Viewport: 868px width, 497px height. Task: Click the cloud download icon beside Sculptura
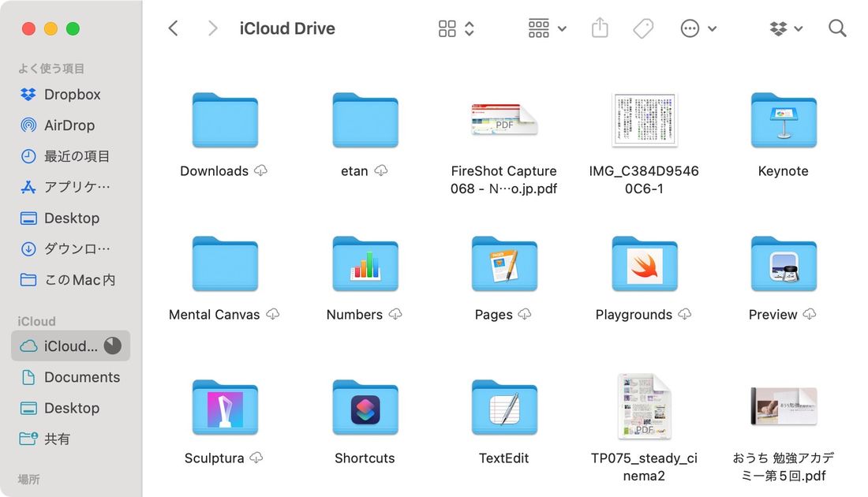[x=256, y=458]
